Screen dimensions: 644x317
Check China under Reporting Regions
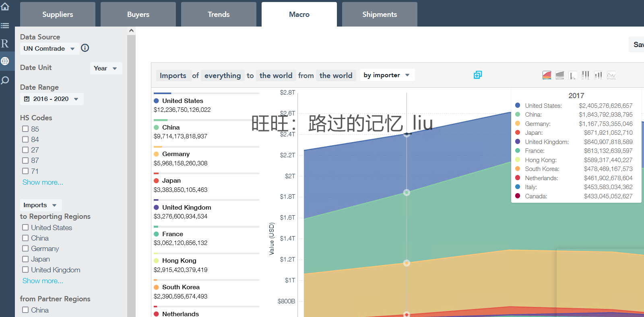(x=25, y=238)
